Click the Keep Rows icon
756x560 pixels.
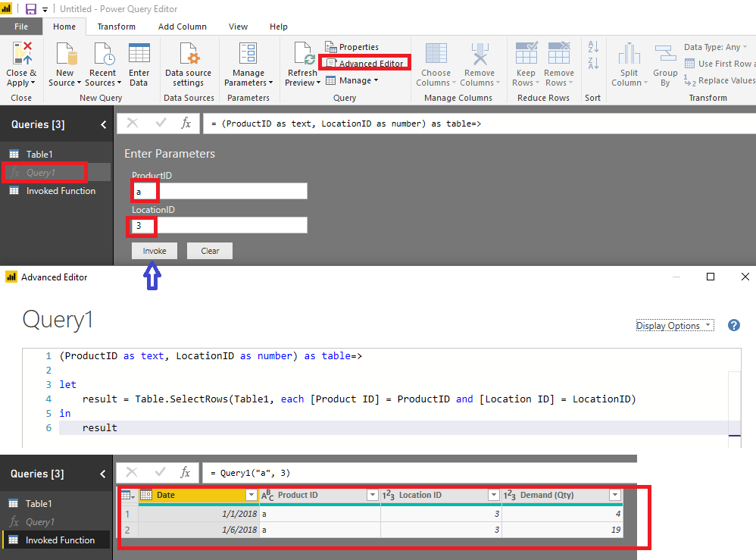point(526,53)
